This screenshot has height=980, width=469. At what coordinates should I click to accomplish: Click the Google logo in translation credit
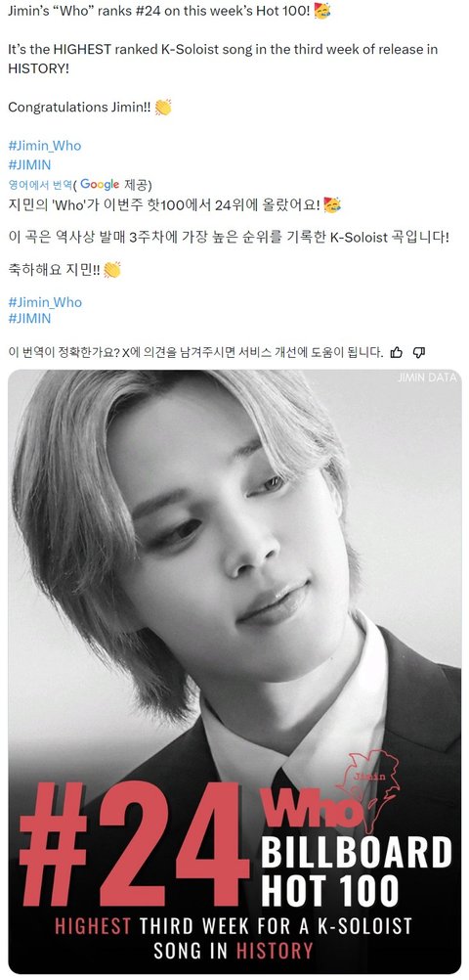(100, 185)
